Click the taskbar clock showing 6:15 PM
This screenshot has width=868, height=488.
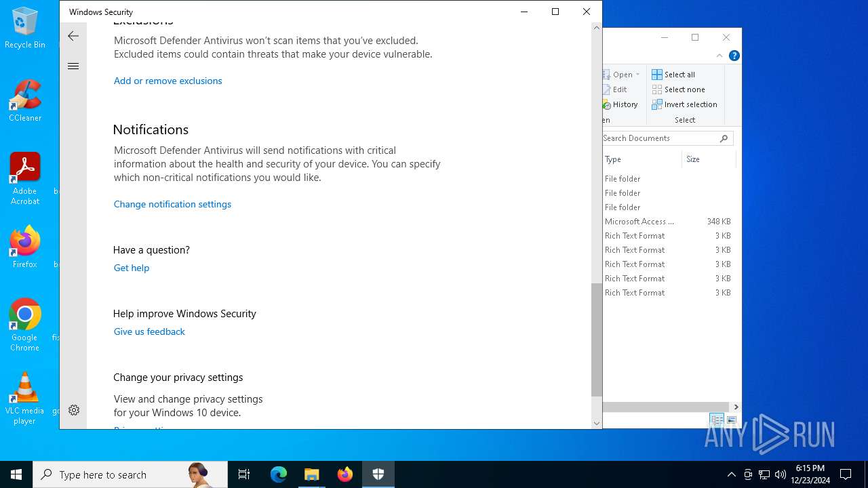coord(812,474)
